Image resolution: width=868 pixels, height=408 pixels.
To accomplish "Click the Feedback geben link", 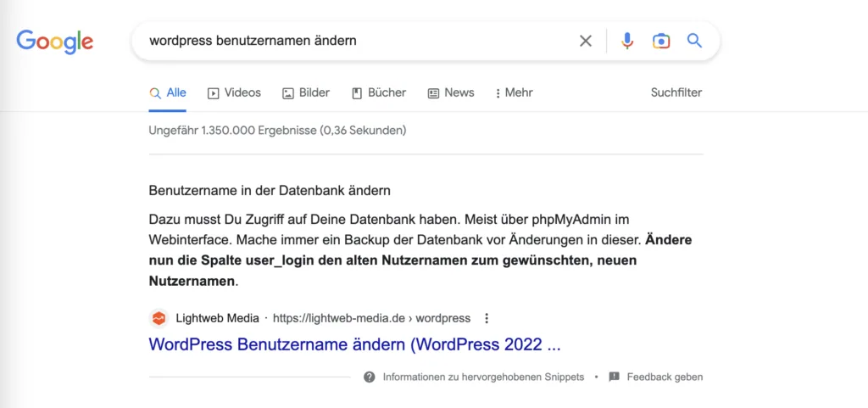I will (665, 377).
